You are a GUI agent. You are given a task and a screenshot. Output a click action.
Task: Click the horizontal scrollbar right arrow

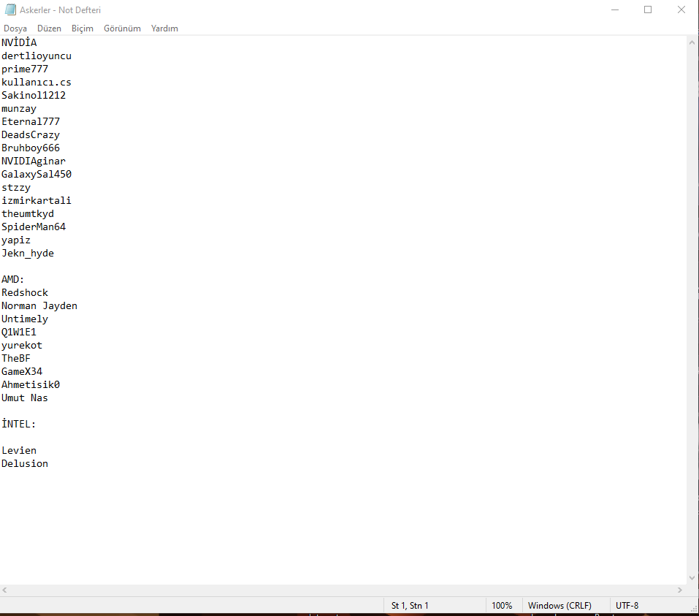point(680,590)
